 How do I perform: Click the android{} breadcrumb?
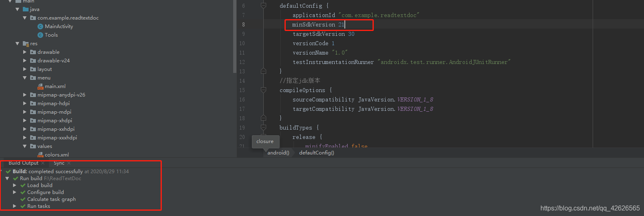(x=278, y=153)
